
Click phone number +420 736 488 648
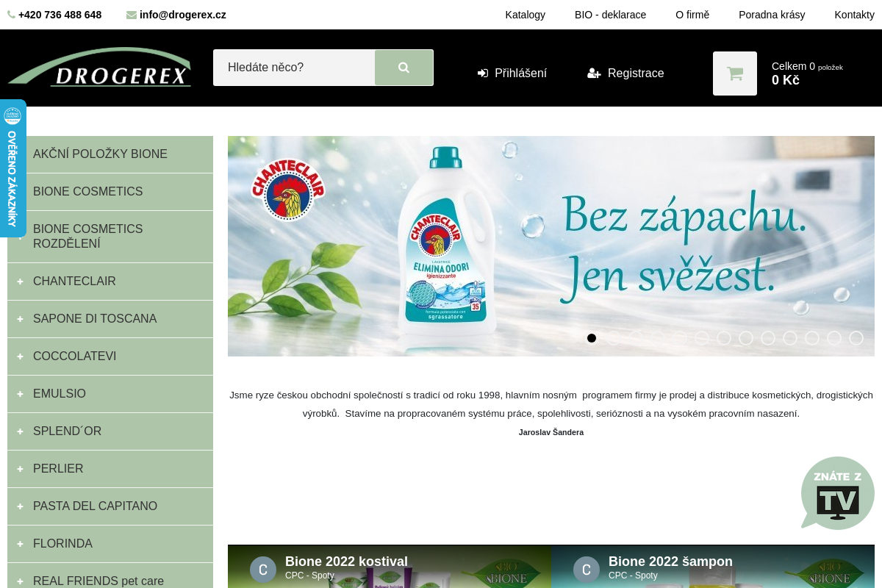click(60, 15)
